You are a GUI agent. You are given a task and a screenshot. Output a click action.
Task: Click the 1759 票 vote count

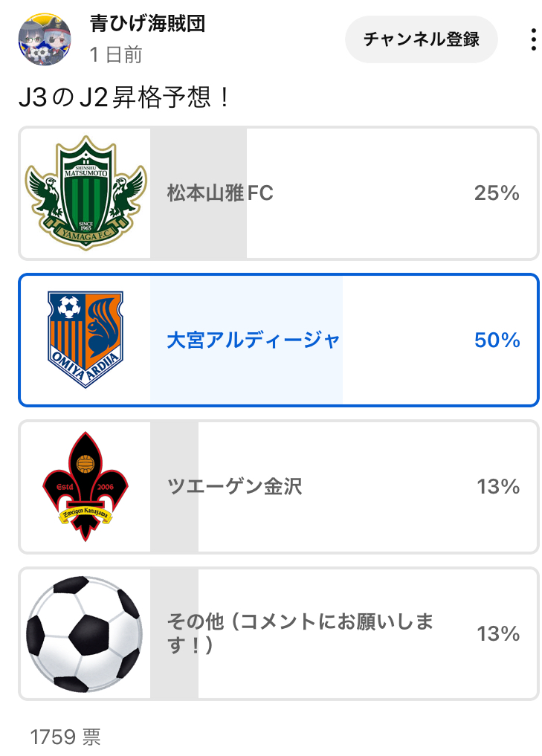[x=65, y=737]
